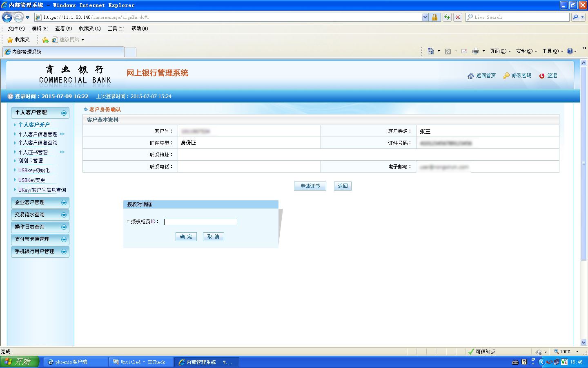Collapse the 个人客户管理 panel

(64, 113)
